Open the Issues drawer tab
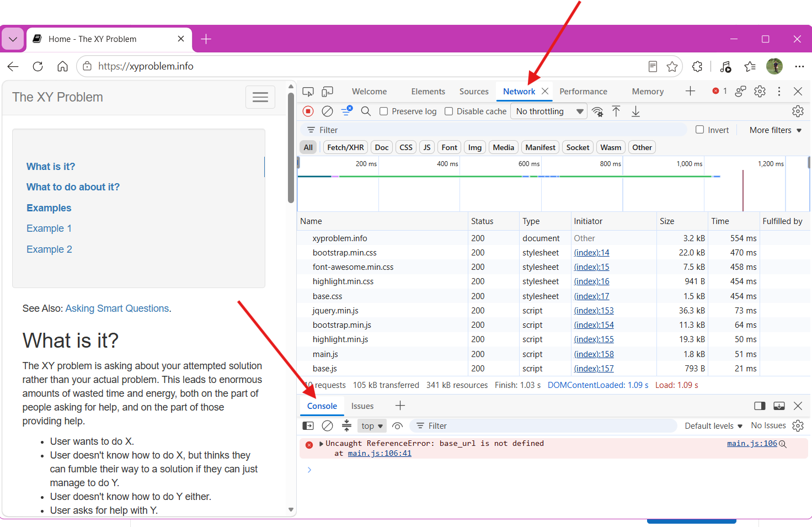The image size is (812, 527). [362, 406]
